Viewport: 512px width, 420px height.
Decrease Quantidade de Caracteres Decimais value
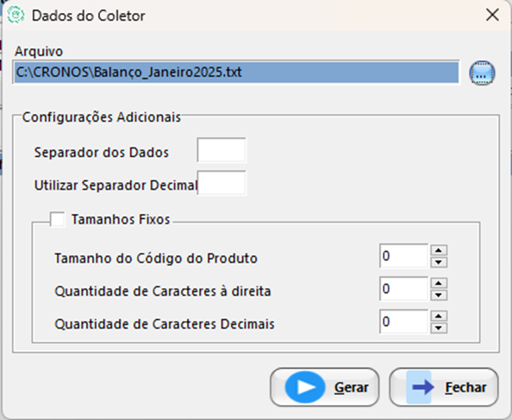(x=439, y=328)
